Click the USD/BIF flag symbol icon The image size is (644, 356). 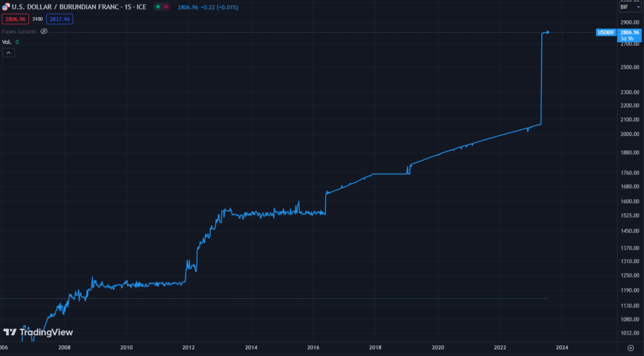point(6,8)
